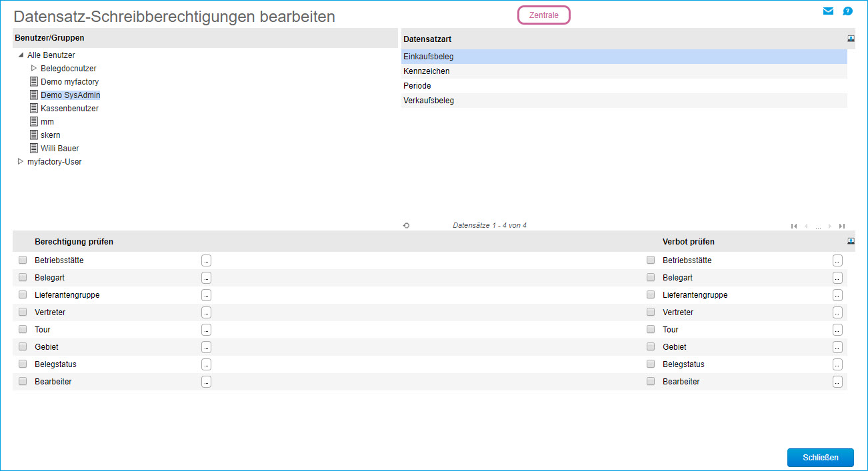Viewport: 868px width, 471px height.
Task: Open Betriebsstätte selection under Berechtigung prüfen
Action: (206, 260)
